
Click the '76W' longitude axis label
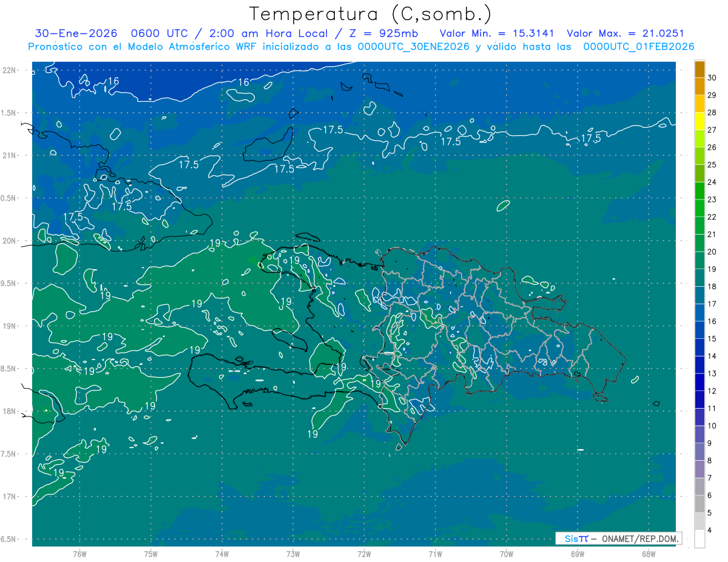click(x=79, y=554)
